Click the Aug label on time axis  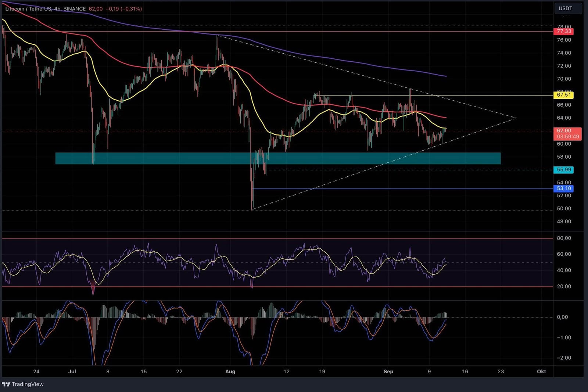[x=230, y=371]
